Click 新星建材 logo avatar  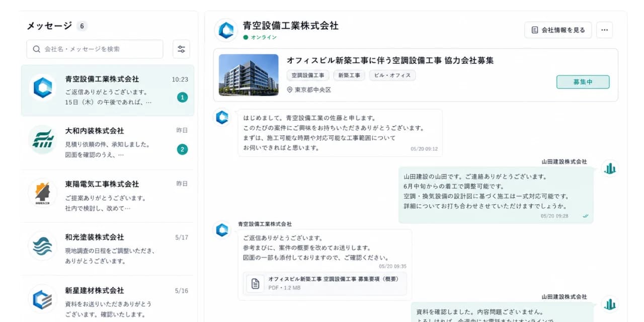coord(43,298)
